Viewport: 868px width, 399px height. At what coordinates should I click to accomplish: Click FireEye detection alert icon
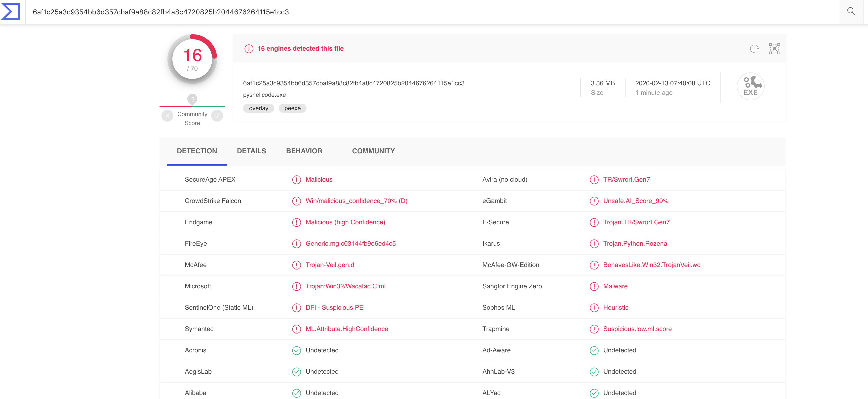297,244
